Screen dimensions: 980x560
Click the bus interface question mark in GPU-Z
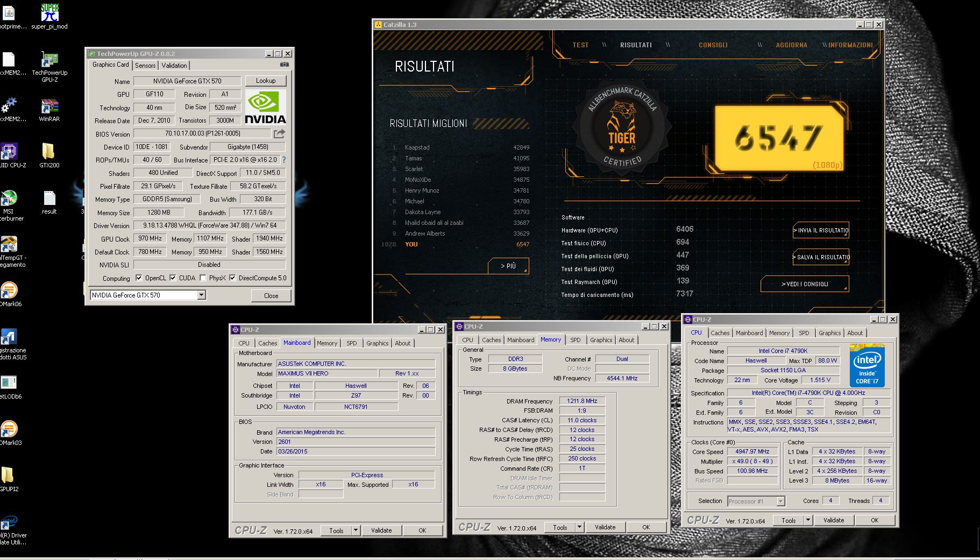[284, 160]
